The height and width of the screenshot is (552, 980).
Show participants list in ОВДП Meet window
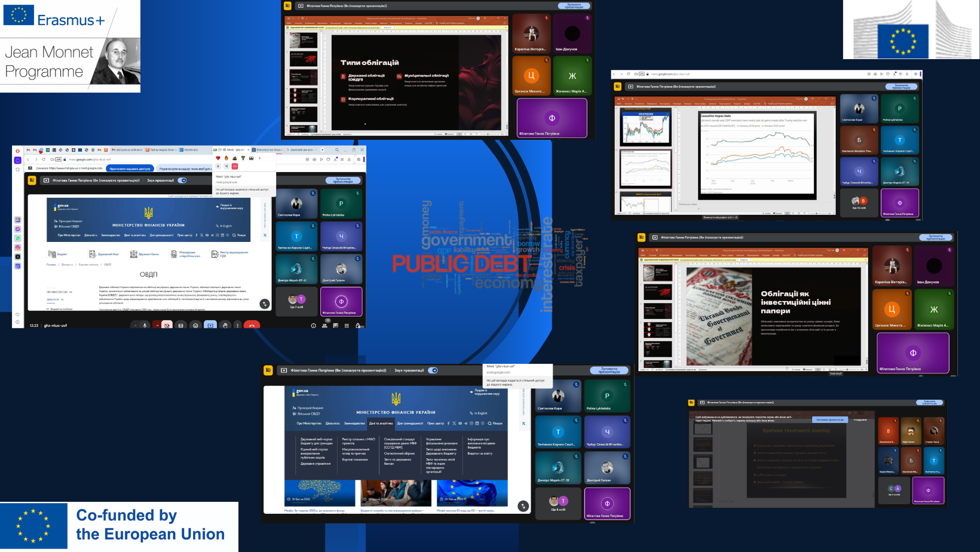coord(324,326)
